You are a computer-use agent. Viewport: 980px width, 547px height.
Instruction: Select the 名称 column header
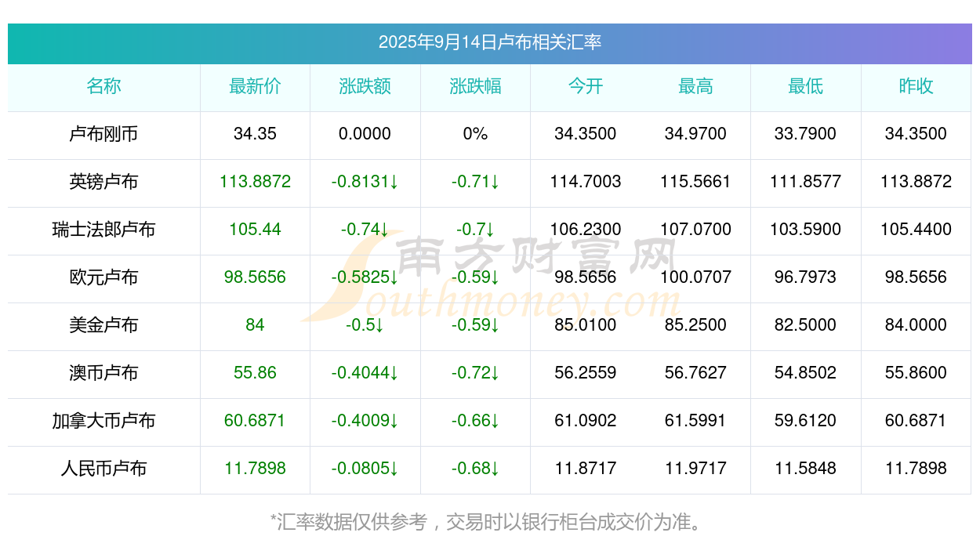point(103,86)
